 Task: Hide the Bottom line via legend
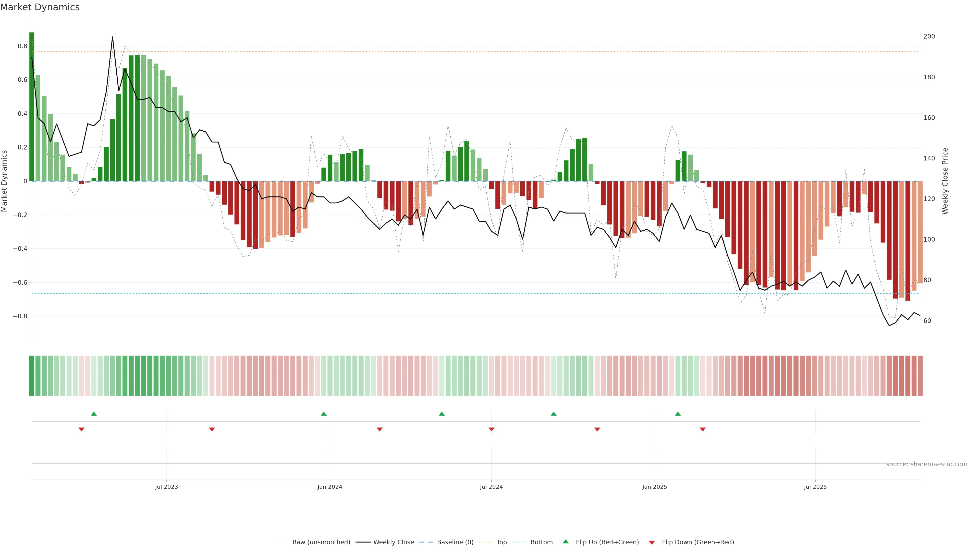541,542
